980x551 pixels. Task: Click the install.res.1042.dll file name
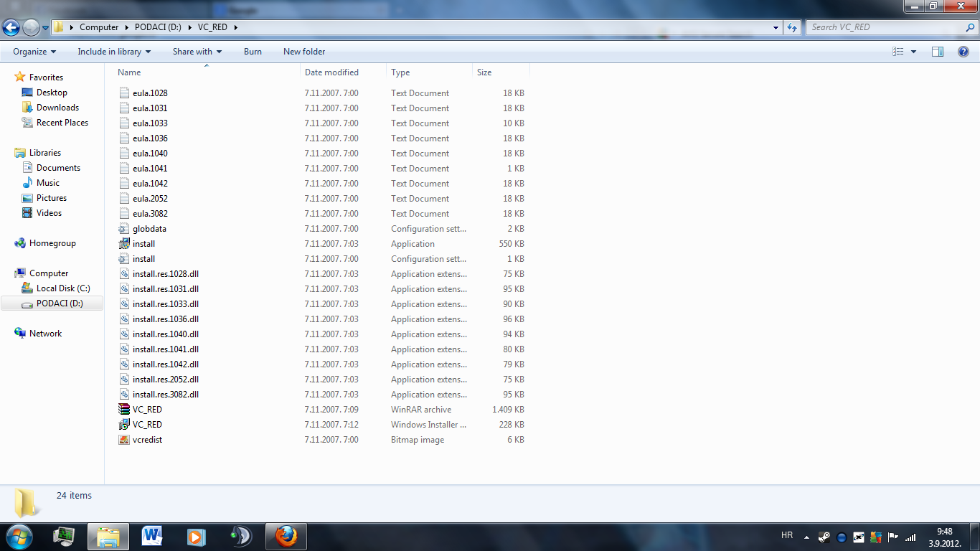point(166,364)
